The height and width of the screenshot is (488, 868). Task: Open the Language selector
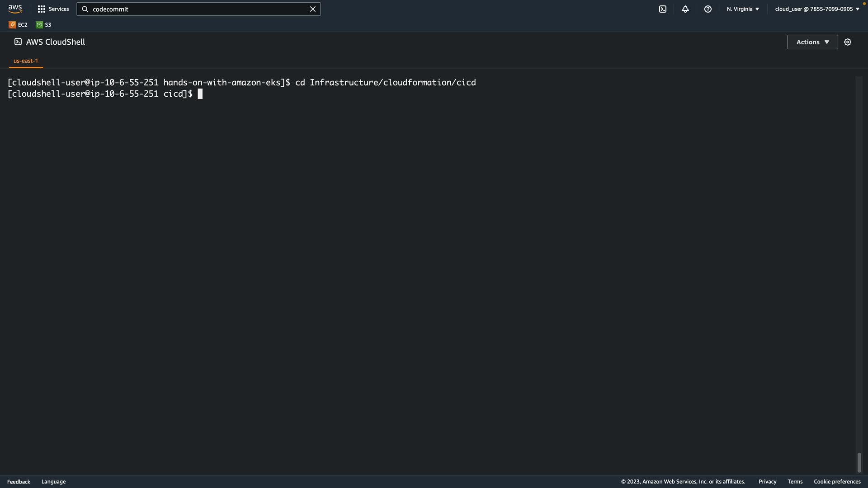53,482
